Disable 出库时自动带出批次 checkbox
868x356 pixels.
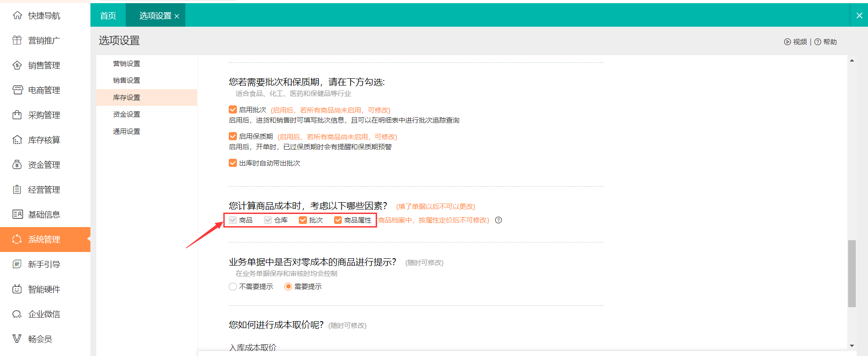(x=233, y=163)
